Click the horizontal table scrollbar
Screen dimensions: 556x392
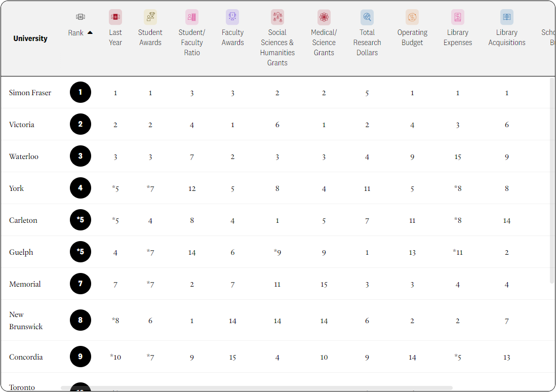[x=257, y=388]
